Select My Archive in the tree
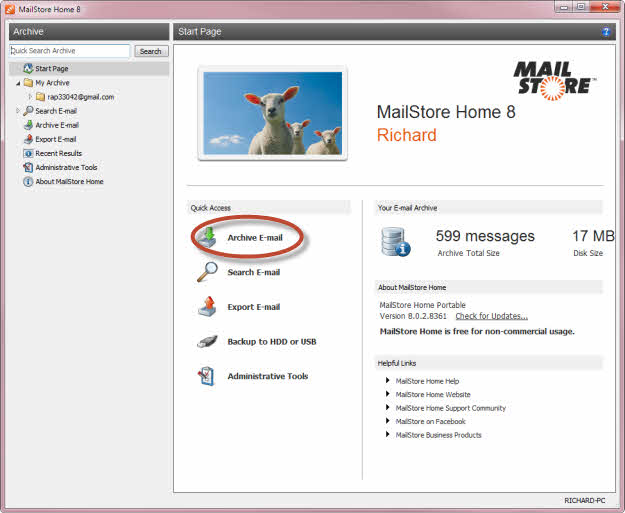The width and height of the screenshot is (625, 513). 52,83
